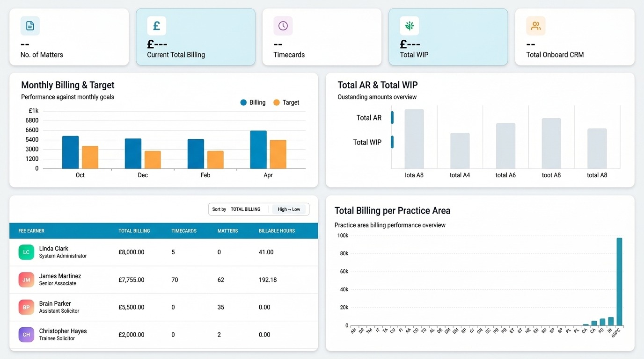Click the document icon on No. of Matters card
This screenshot has width=644, height=359.
pyautogui.click(x=30, y=26)
